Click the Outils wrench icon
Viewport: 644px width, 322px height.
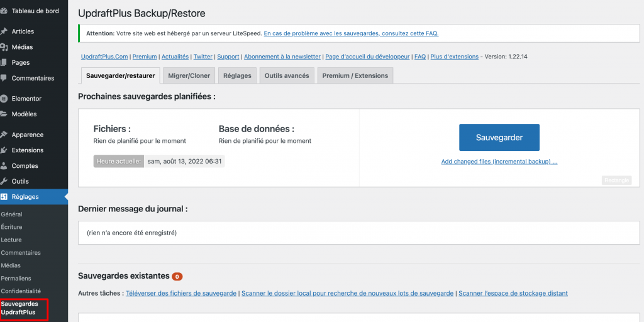[4, 181]
